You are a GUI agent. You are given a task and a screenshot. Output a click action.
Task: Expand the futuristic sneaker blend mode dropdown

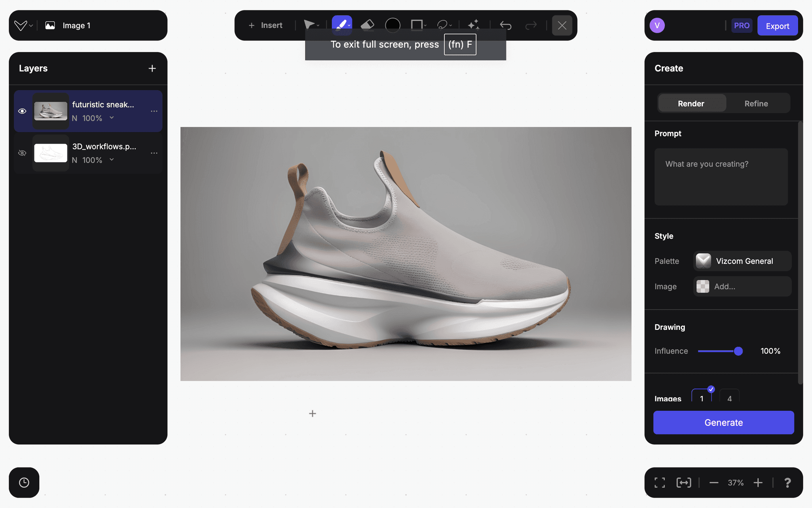click(112, 118)
